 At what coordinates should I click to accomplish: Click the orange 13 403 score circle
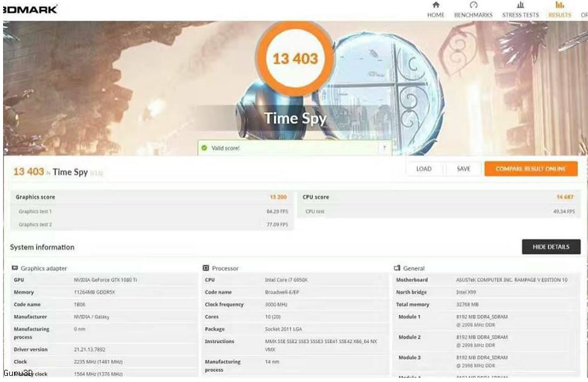(x=295, y=58)
